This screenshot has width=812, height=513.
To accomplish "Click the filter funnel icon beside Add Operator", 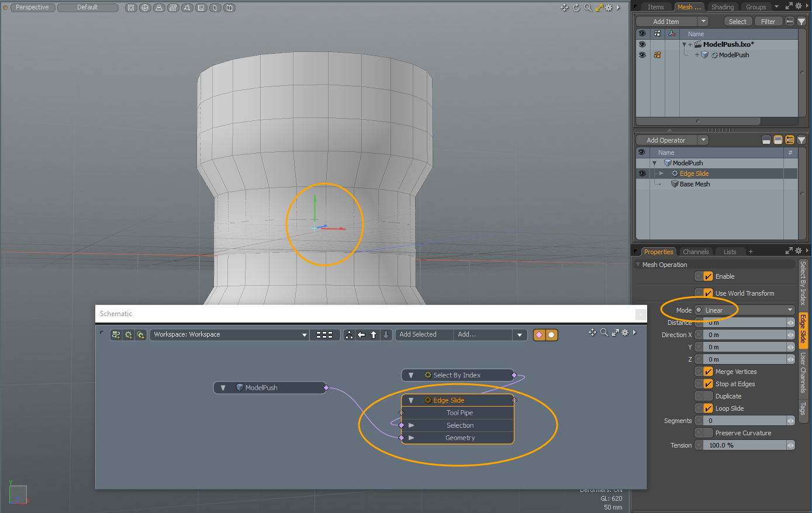I will tap(801, 140).
